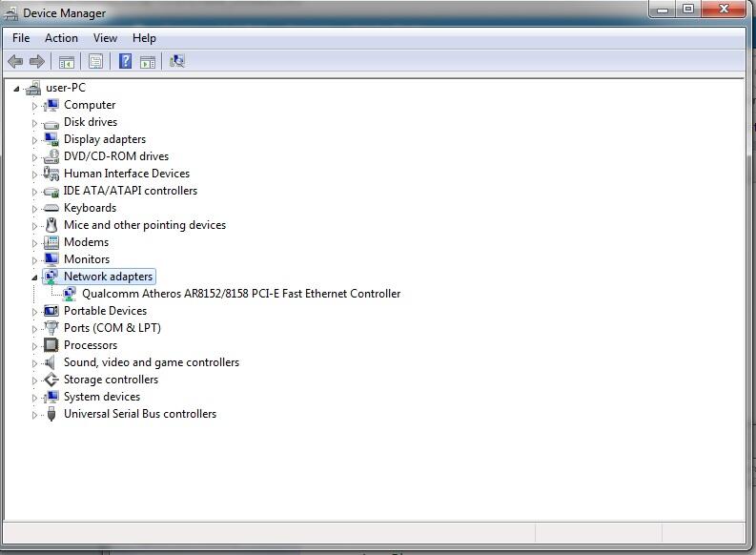756x555 pixels.
Task: Open the View menu
Action: (105, 38)
